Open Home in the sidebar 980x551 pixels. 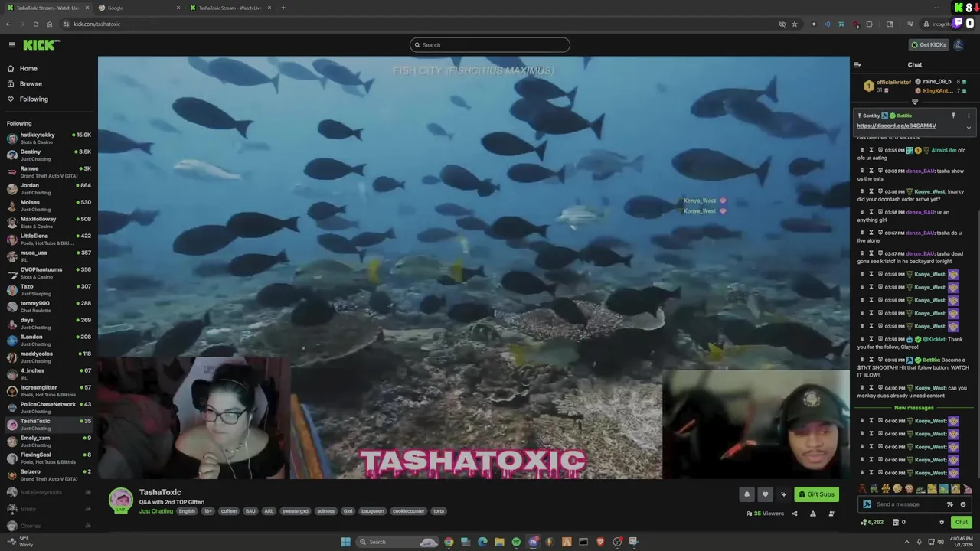[28, 68]
